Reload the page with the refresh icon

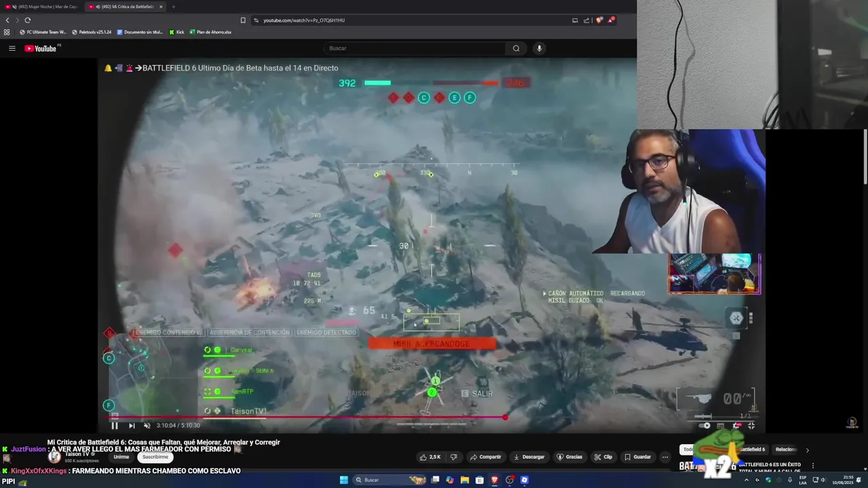(x=28, y=20)
